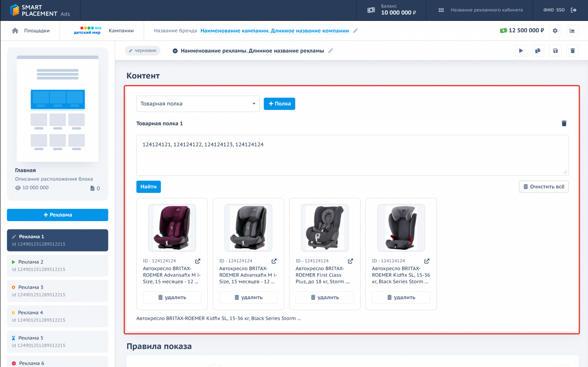
Task: Edit campaign name with pencil icon
Action: [x=355, y=31]
